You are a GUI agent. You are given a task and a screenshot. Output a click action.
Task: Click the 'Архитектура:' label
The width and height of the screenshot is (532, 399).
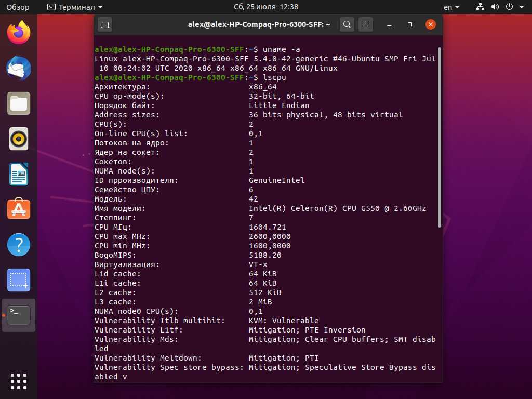pos(122,87)
